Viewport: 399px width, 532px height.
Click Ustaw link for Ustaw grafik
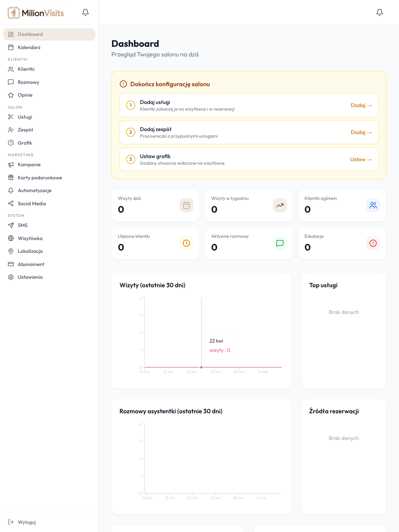361,159
